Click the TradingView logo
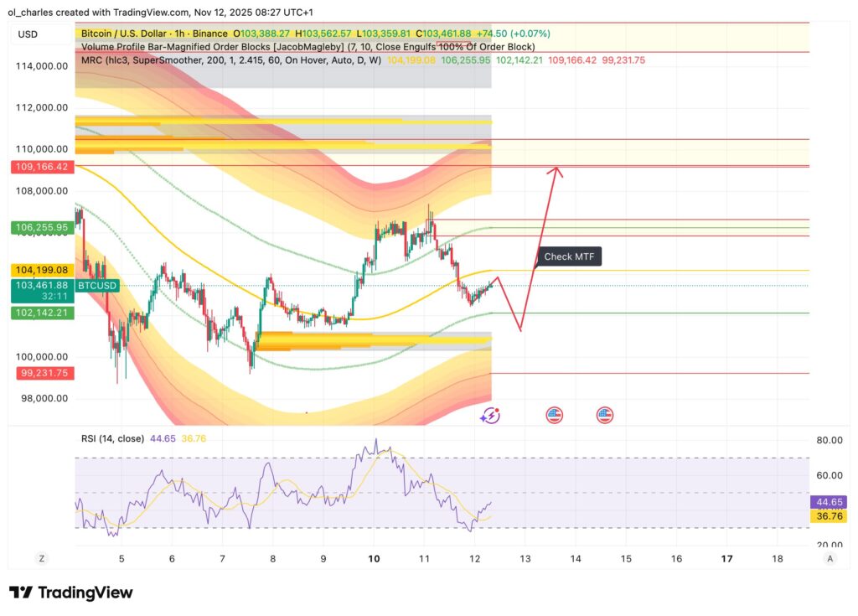Screen dimensions: 858x616 tap(70, 593)
